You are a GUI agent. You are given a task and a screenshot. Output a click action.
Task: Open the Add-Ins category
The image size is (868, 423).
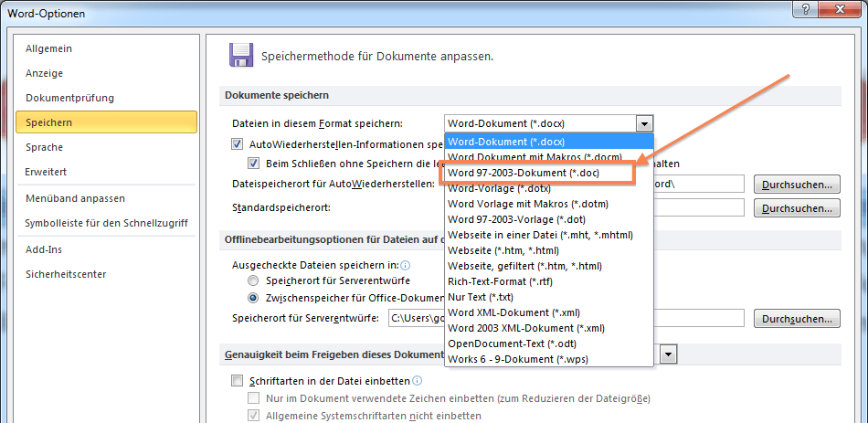click(x=106, y=249)
